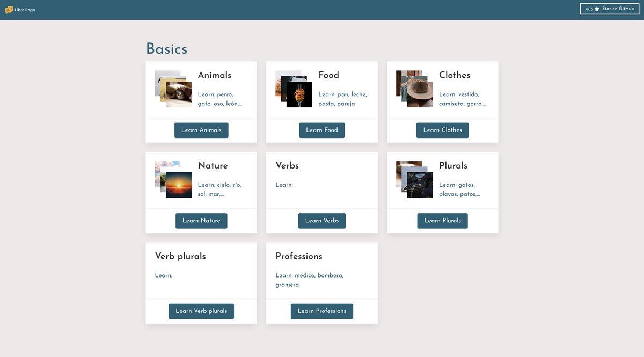Click the Animals cat thumbnail image
Screen dimensions: 644x357
(x=179, y=95)
